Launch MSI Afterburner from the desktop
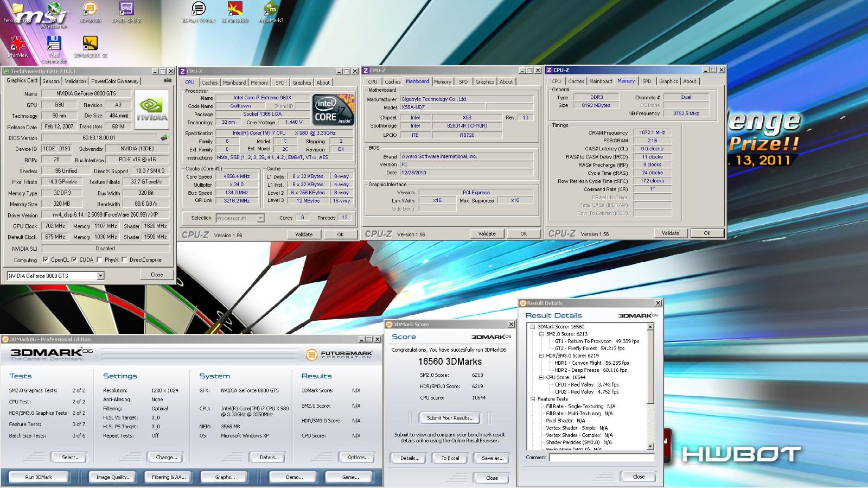This screenshot has height=488, width=868. pyautogui.click(x=54, y=15)
